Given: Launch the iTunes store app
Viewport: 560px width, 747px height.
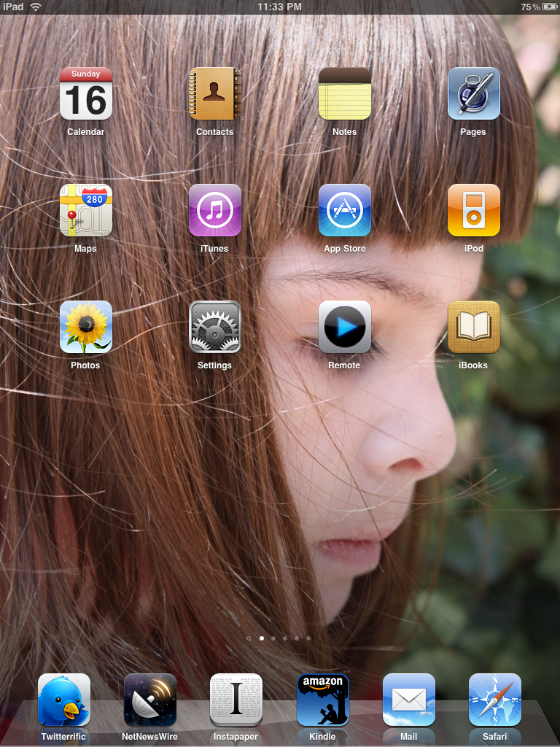Looking at the screenshot, I should (x=215, y=211).
